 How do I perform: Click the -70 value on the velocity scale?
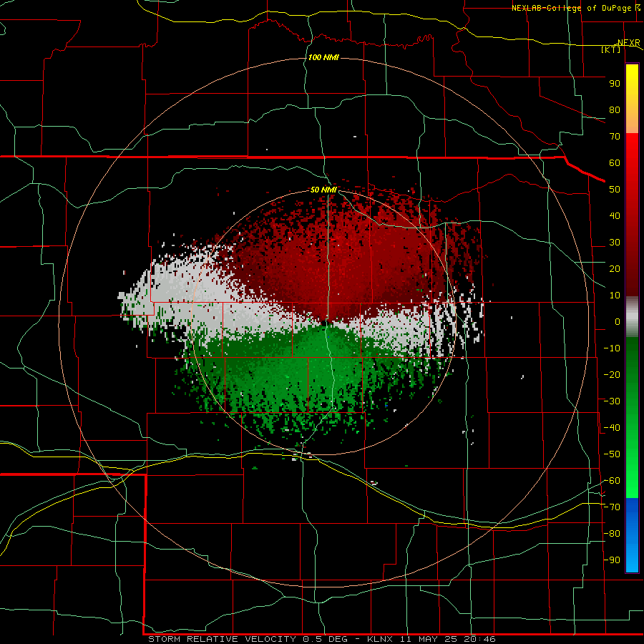[612, 507]
